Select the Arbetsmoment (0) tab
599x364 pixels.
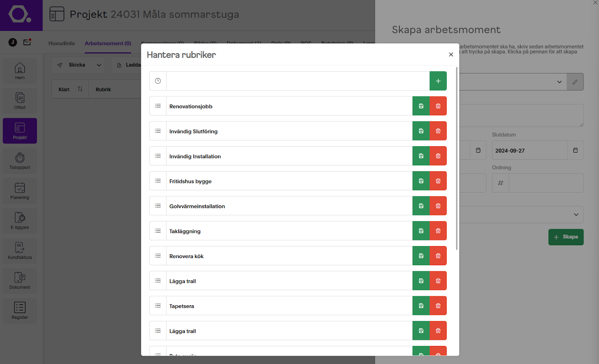pyautogui.click(x=108, y=43)
